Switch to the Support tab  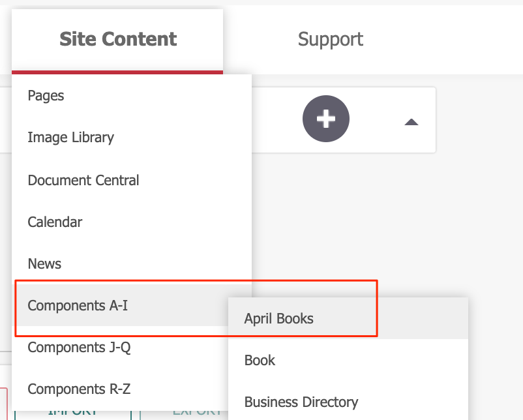330,39
